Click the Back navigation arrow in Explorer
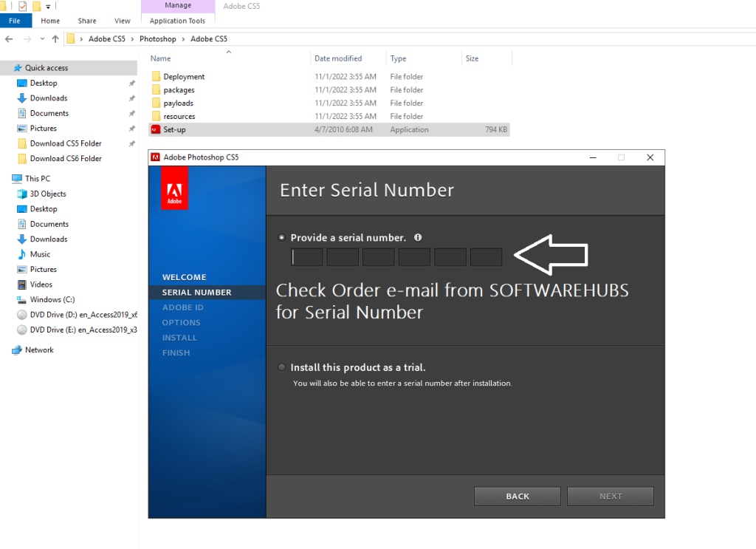 pos(9,39)
